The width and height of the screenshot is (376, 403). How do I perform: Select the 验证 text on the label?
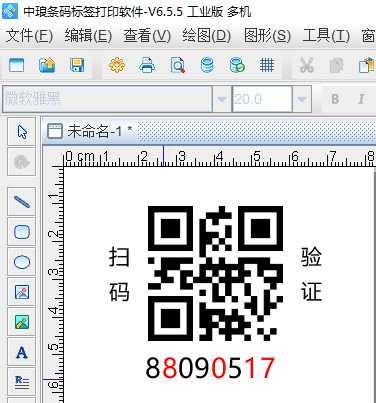311,274
